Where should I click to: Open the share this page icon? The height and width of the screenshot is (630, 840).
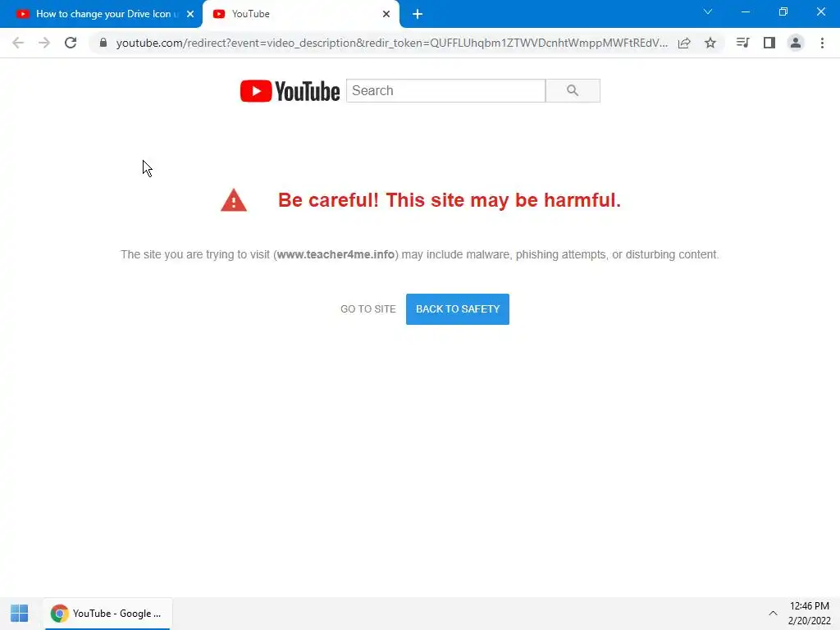(684, 43)
